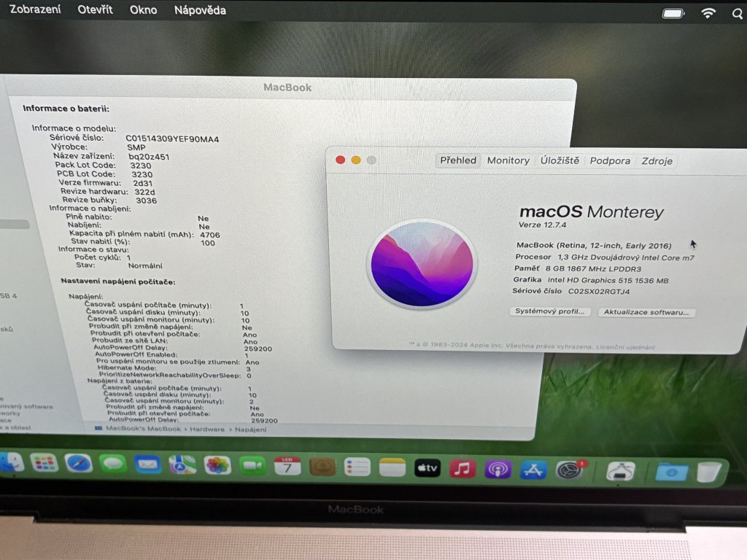Open the Nápověda menu

[200, 10]
